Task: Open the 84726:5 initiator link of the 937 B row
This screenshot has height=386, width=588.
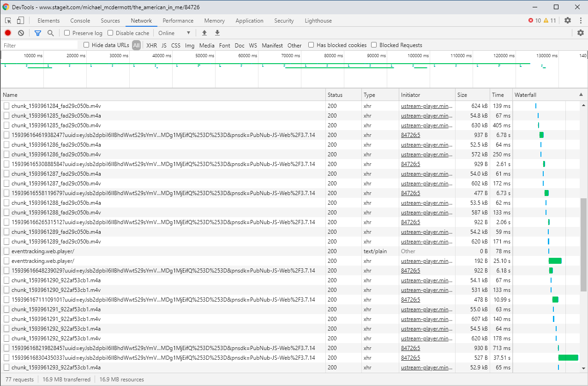Action: [x=410, y=135]
